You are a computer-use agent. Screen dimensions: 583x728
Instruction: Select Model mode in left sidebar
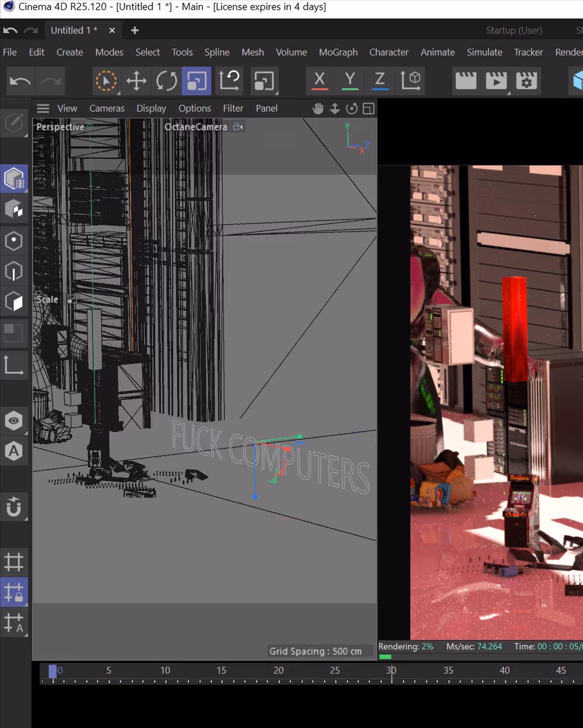(x=14, y=178)
